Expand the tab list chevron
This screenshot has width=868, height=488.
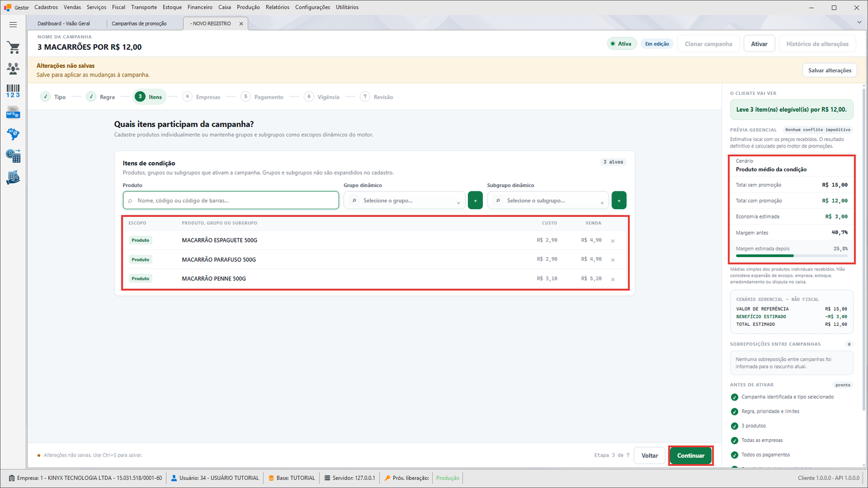tap(859, 22)
